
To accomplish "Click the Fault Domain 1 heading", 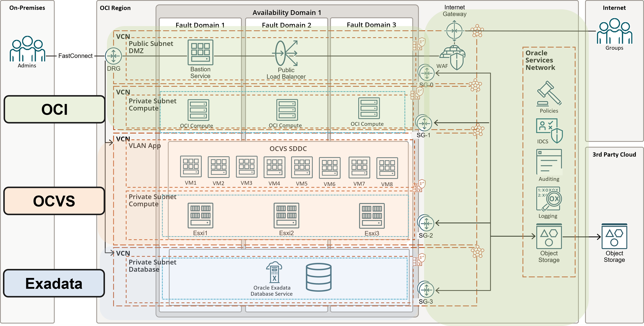I will pyautogui.click(x=200, y=25).
